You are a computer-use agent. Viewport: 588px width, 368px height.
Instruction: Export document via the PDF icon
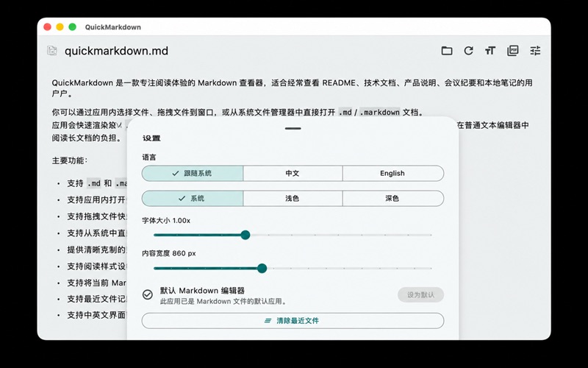tap(512, 51)
